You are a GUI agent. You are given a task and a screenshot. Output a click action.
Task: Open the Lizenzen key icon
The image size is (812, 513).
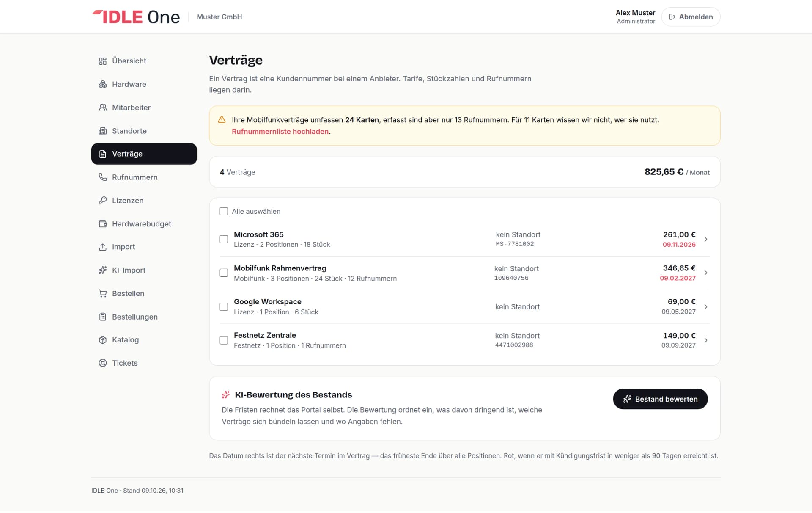[103, 201]
